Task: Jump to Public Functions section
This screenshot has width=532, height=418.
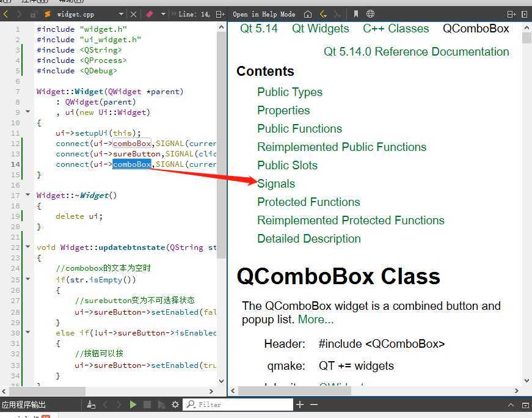Action: pyautogui.click(x=299, y=129)
